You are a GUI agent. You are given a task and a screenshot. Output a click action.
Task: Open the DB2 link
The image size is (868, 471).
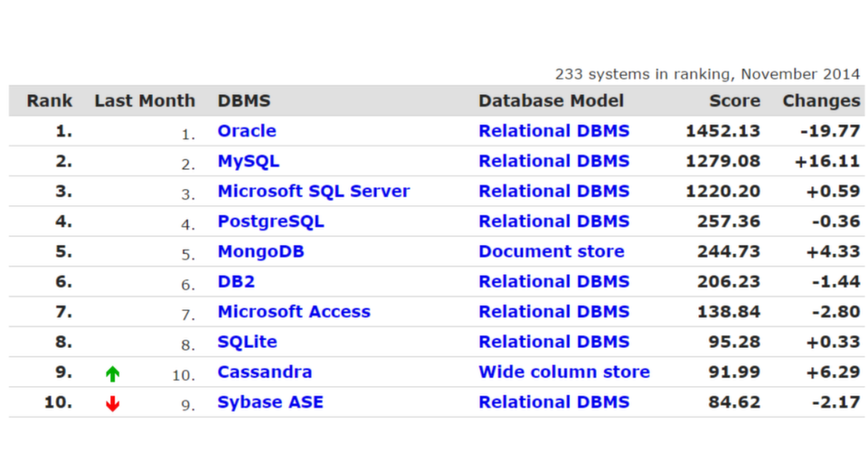coord(236,282)
